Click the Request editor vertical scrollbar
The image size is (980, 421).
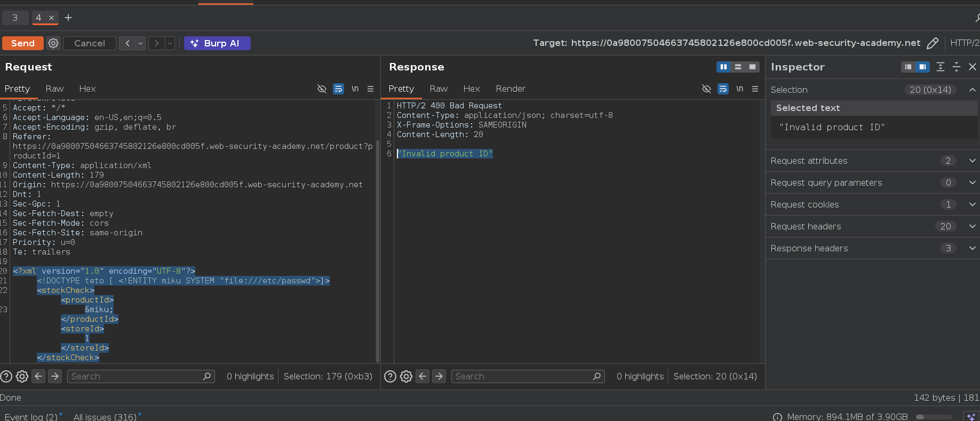point(378,251)
